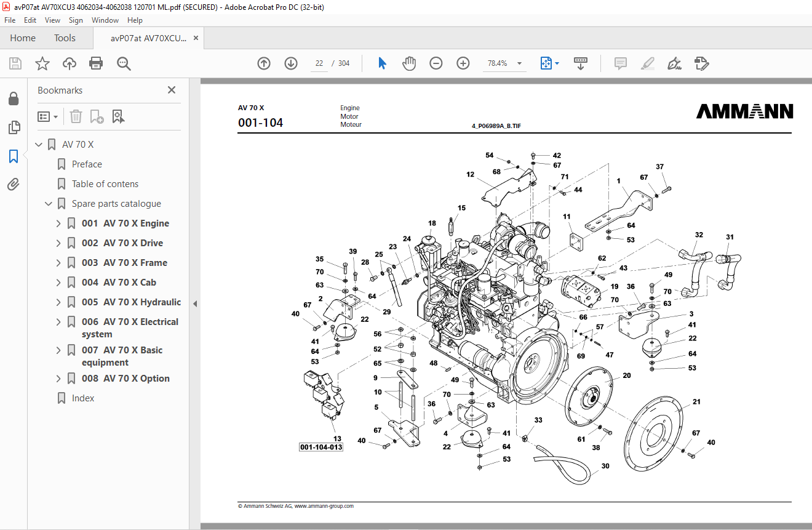Open Table of contens bookmark
Screen dimensions: 812x530
pyautogui.click(x=105, y=184)
